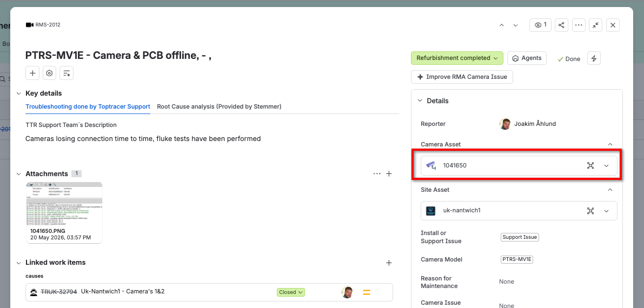This screenshot has width=644, height=308.
Task: Click the Camera Asset camera icon
Action: tap(431, 165)
